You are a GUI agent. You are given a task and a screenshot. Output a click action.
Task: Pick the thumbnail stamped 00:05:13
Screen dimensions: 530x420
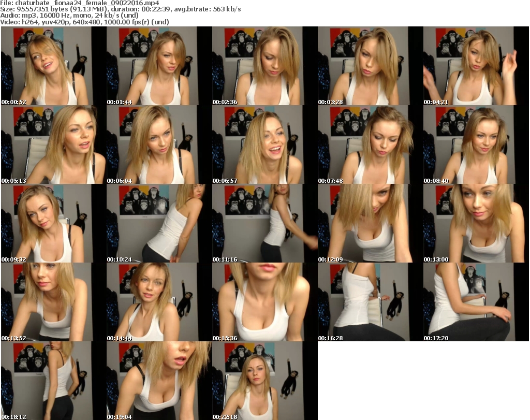(x=53, y=144)
